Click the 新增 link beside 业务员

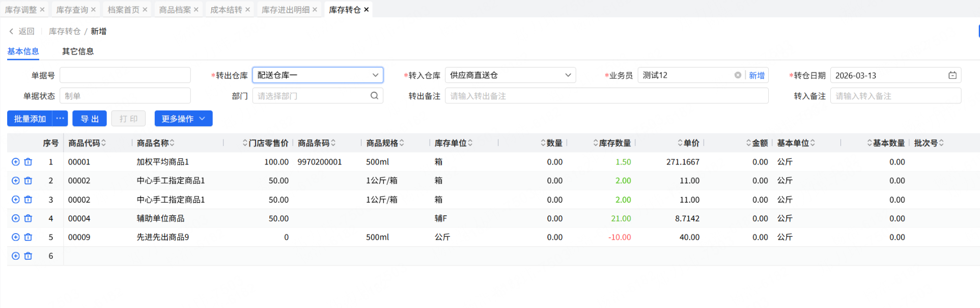tap(757, 75)
